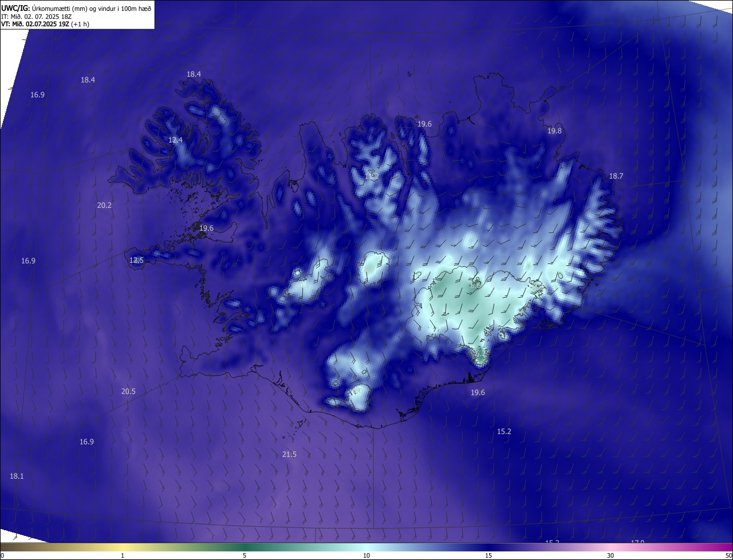Viewport: 733px width, 560px height.
Task: Click the 1 tick on the color scale
Action: coord(123,555)
